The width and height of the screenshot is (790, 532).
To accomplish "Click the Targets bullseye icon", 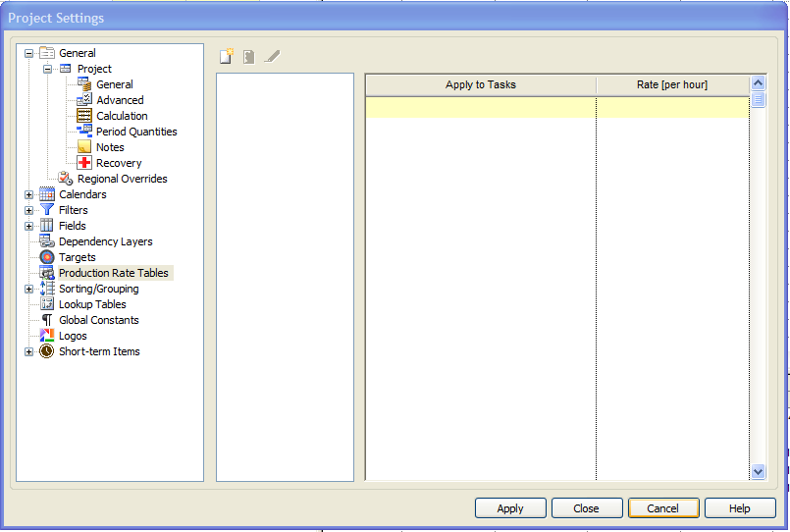I will tap(47, 257).
